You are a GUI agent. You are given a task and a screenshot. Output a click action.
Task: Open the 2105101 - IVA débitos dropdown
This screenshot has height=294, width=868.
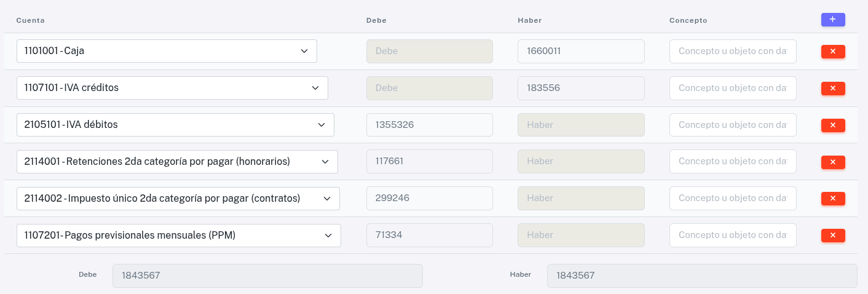175,125
